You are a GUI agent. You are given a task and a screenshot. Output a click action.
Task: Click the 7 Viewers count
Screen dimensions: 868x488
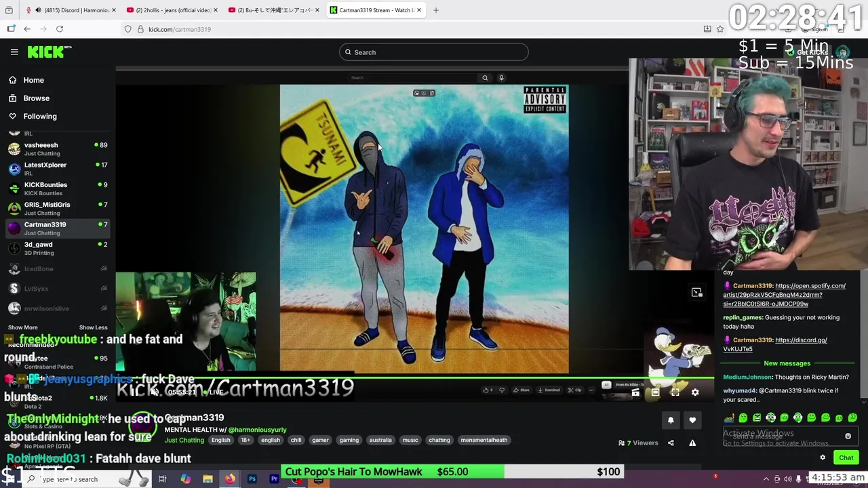pos(638,443)
